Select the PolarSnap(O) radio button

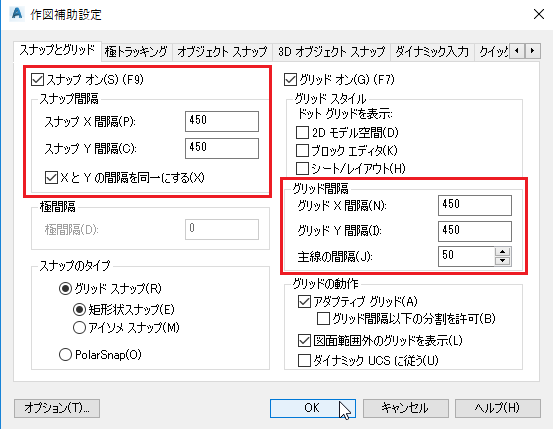tap(65, 354)
